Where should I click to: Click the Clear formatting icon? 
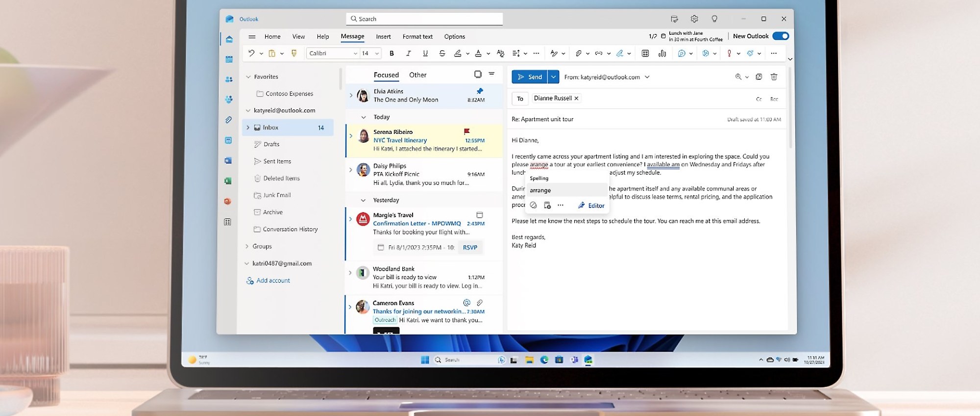pyautogui.click(x=500, y=53)
